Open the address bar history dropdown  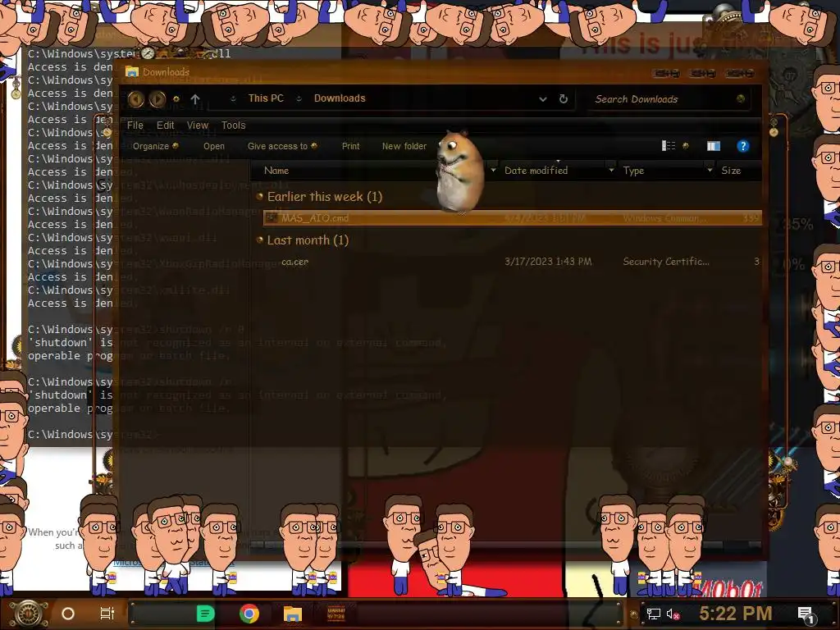[543, 99]
